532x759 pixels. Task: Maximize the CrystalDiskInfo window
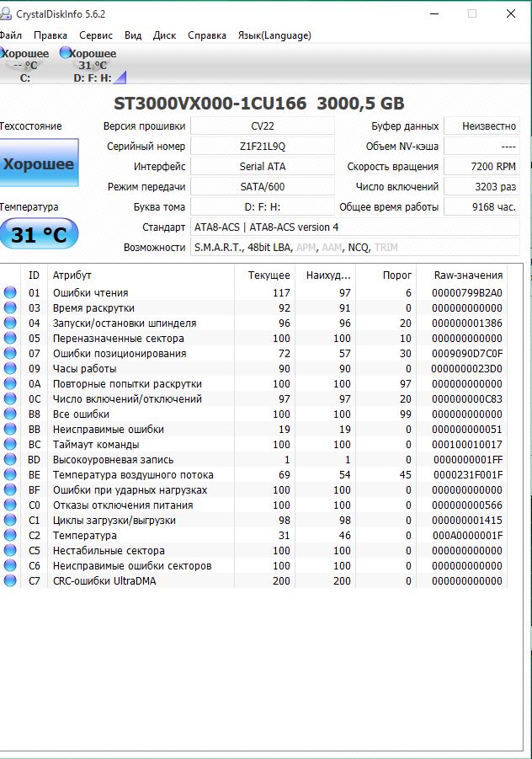(x=472, y=13)
